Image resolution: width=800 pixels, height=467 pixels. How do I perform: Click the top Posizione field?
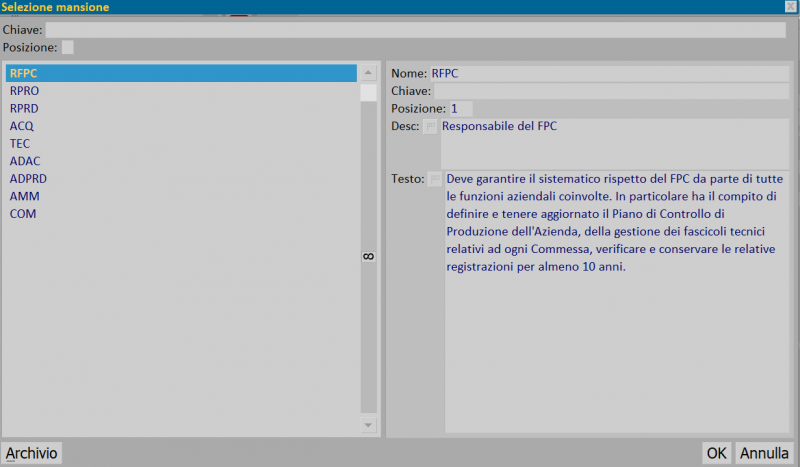click(67, 47)
